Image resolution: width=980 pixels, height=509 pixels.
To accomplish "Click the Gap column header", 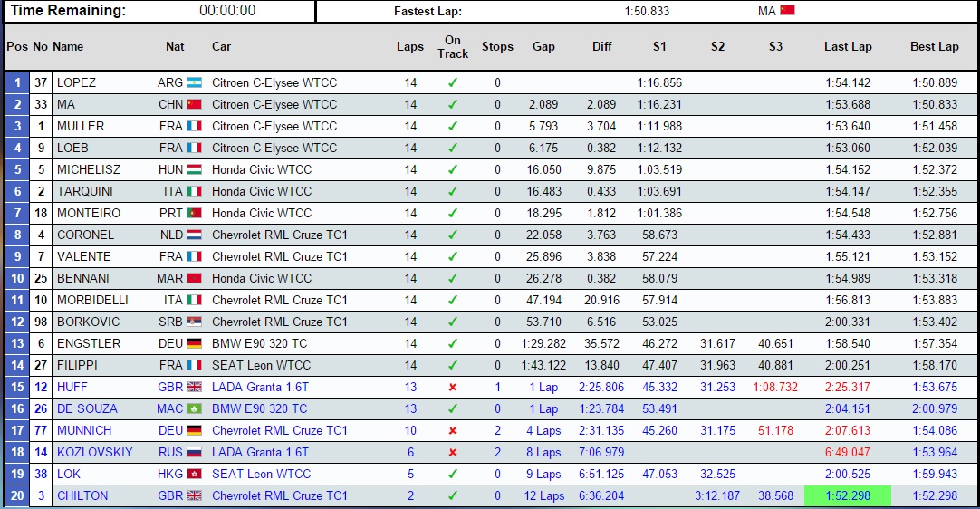I will pos(543,47).
